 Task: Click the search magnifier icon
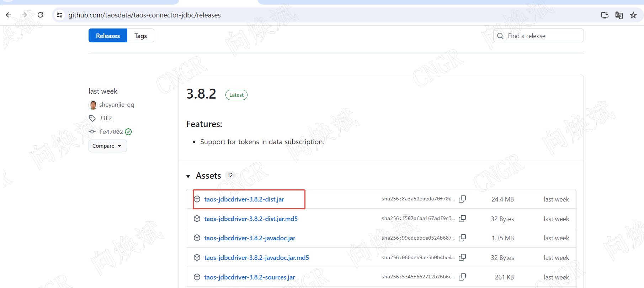(x=500, y=36)
